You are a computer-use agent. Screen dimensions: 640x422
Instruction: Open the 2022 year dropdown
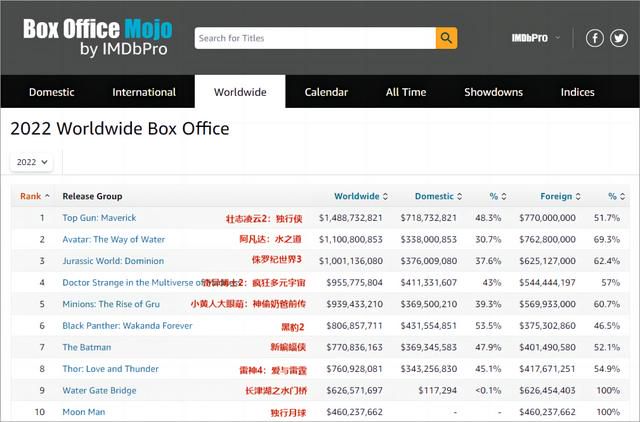[32, 162]
